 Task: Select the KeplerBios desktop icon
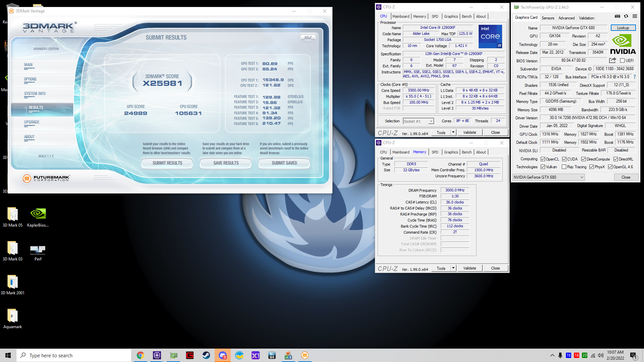pos(38,217)
